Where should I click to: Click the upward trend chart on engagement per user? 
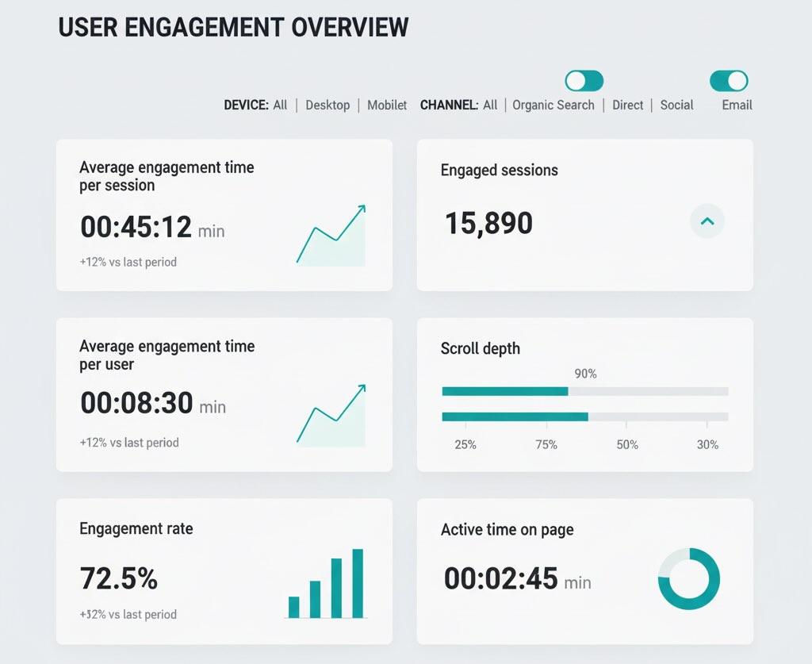pos(330,414)
